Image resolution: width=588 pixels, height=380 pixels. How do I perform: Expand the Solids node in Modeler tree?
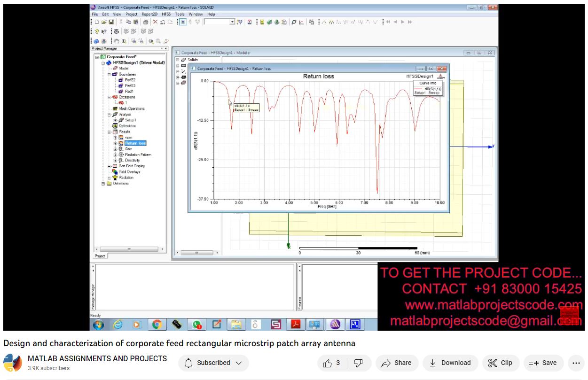click(178, 60)
